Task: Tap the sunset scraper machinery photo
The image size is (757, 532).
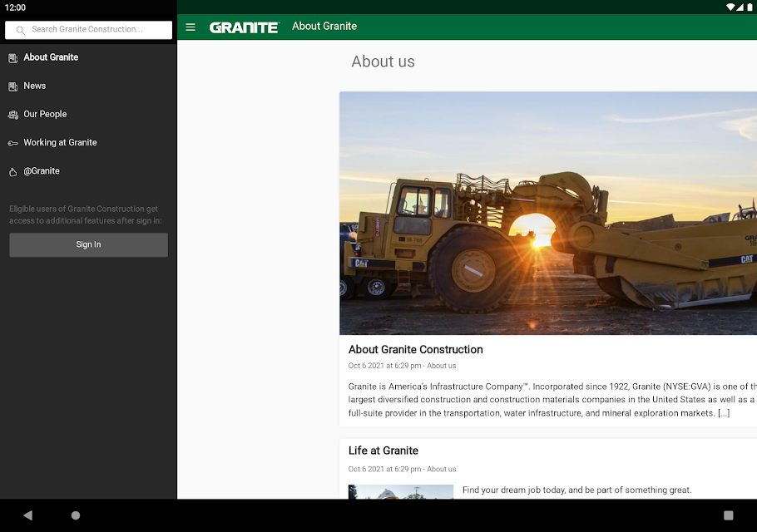Action: (548, 213)
